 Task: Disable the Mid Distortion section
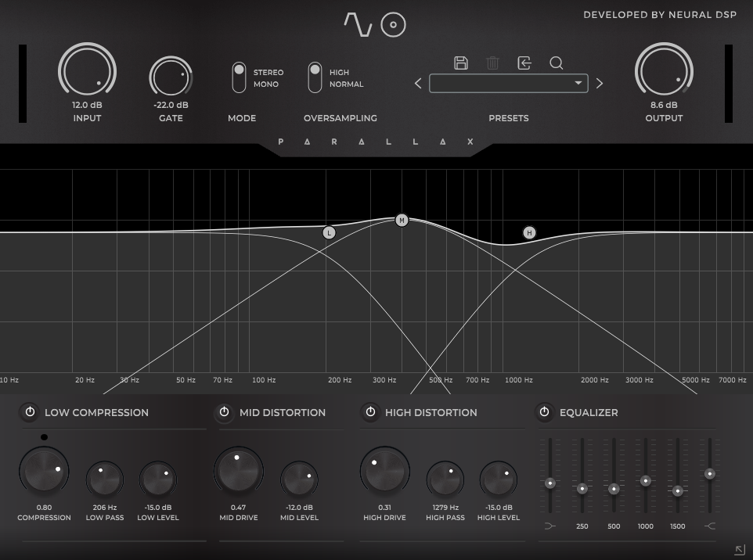point(224,412)
